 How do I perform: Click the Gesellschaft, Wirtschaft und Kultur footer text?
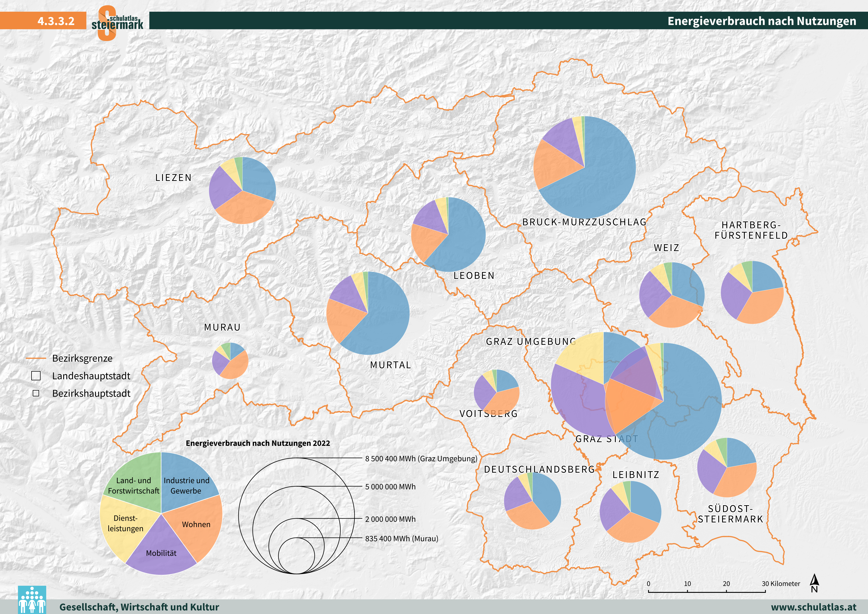[139, 607]
